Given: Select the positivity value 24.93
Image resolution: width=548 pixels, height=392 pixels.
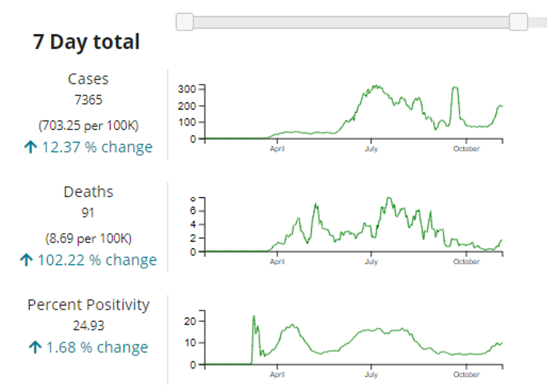Looking at the screenshot, I should pyautogui.click(x=88, y=326).
